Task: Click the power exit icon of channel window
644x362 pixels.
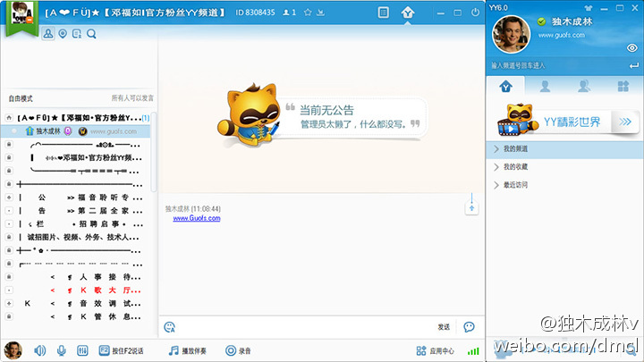Action: (475, 13)
